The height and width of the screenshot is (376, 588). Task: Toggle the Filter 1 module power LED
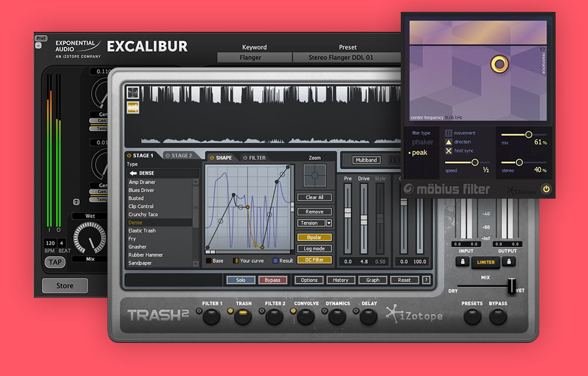click(x=198, y=310)
